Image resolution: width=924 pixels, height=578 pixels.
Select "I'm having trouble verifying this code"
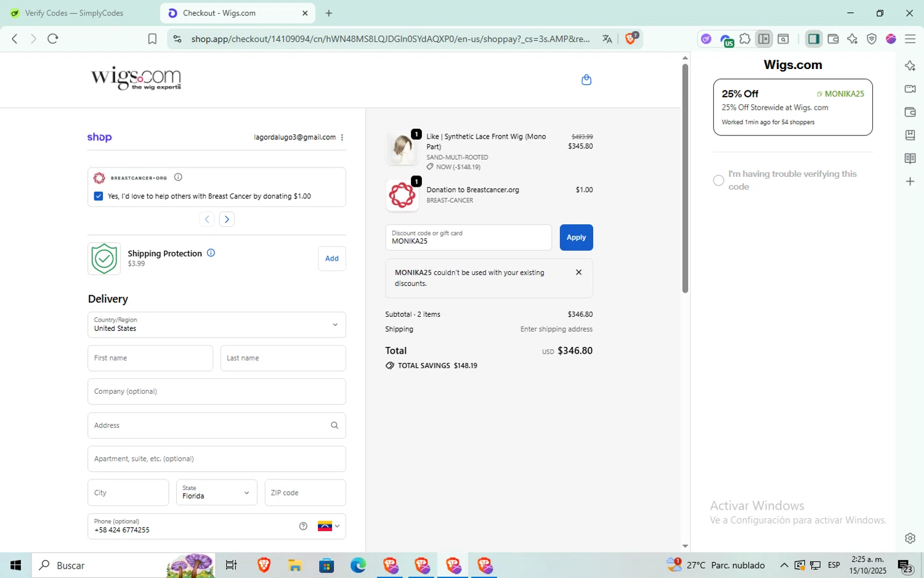718,181
